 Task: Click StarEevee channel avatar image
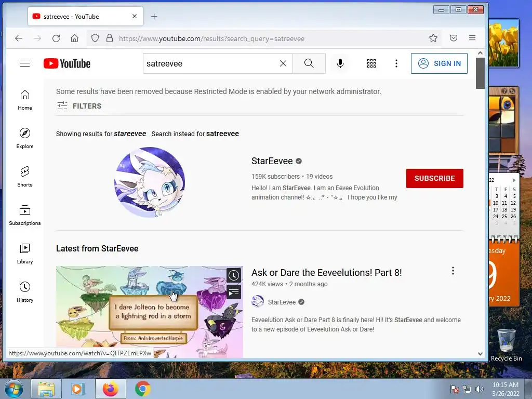150,182
